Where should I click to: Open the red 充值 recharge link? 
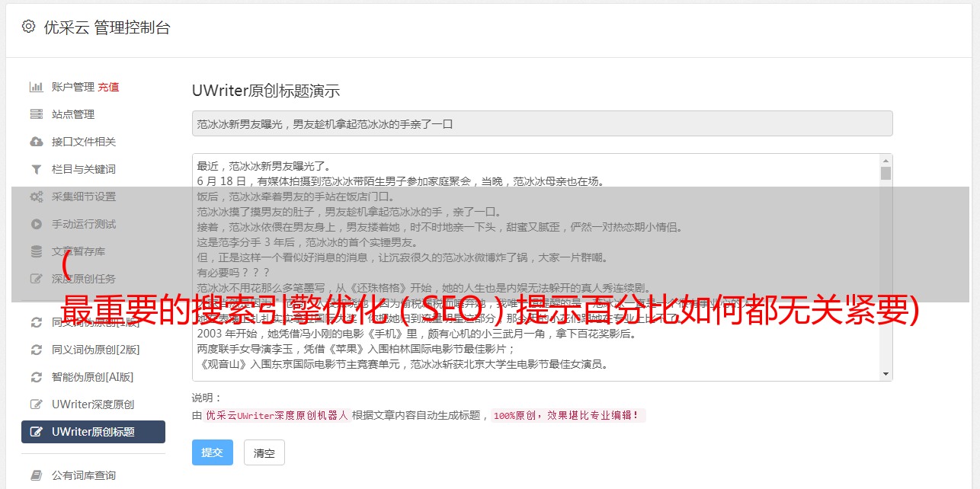tap(108, 87)
